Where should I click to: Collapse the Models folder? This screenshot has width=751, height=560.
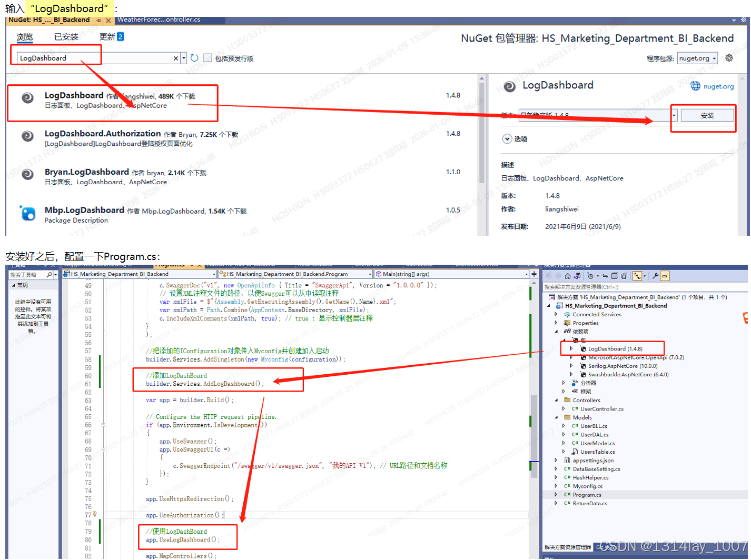[x=556, y=417]
